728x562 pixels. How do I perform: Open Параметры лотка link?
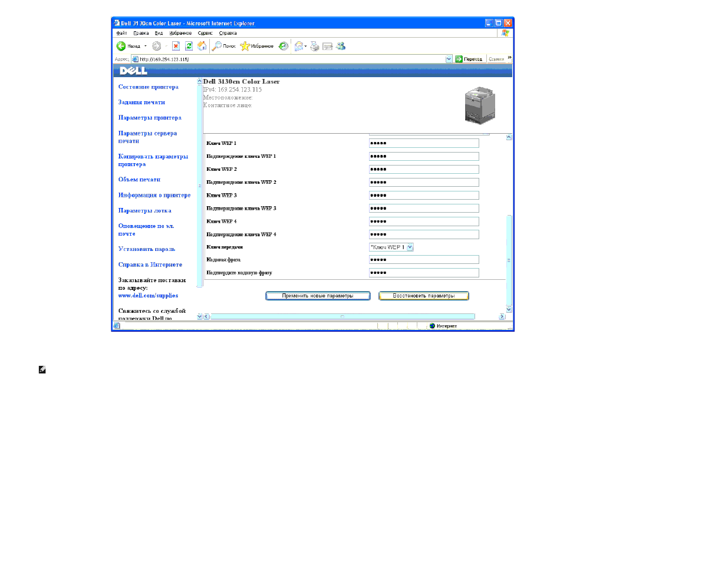(145, 210)
